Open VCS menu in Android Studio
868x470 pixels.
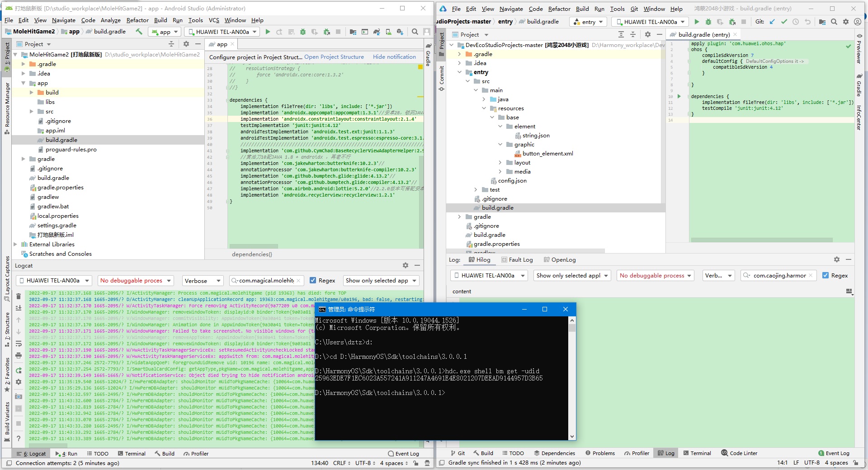click(214, 20)
